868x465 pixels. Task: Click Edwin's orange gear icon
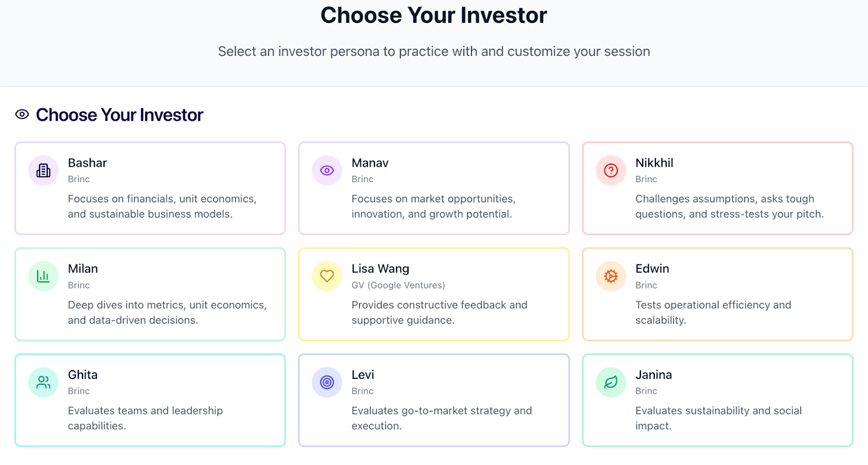coord(611,276)
